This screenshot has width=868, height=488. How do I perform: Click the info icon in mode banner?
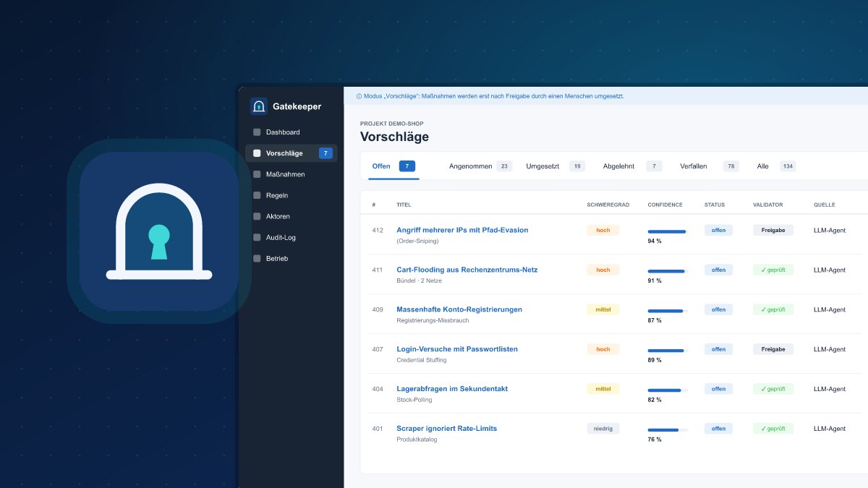(x=359, y=96)
